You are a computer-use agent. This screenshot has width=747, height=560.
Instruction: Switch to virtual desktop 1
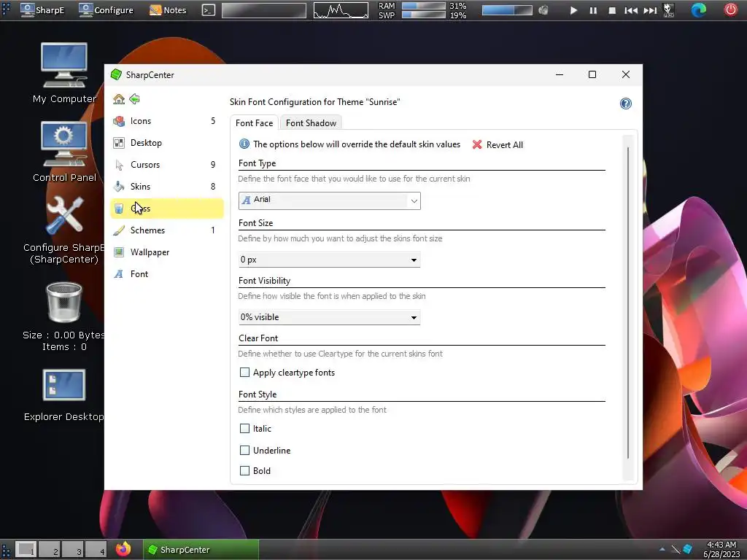point(26,550)
